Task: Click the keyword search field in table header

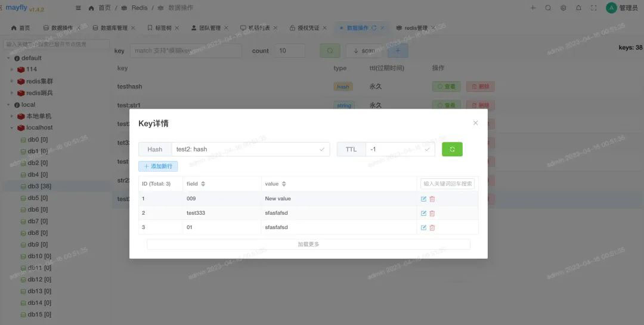Action: pos(447,184)
